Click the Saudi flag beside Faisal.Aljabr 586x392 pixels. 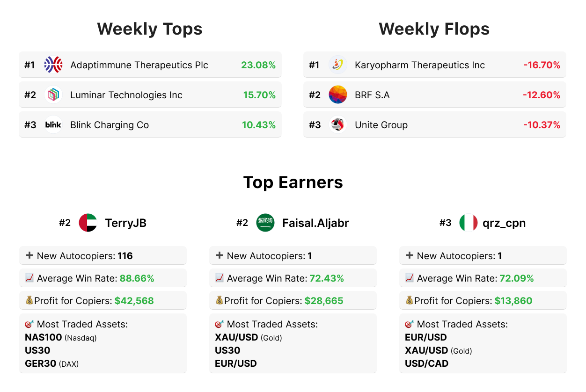pyautogui.click(x=265, y=223)
